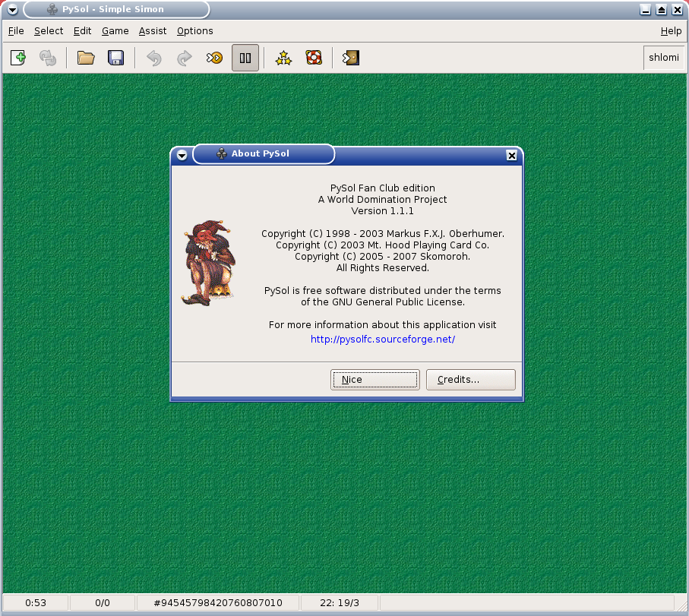Open the Game menu
Image resolution: width=689 pixels, height=616 pixels.
click(x=115, y=30)
